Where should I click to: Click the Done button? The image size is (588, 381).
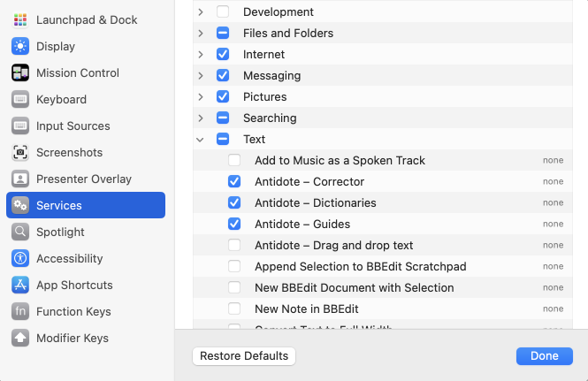click(545, 355)
